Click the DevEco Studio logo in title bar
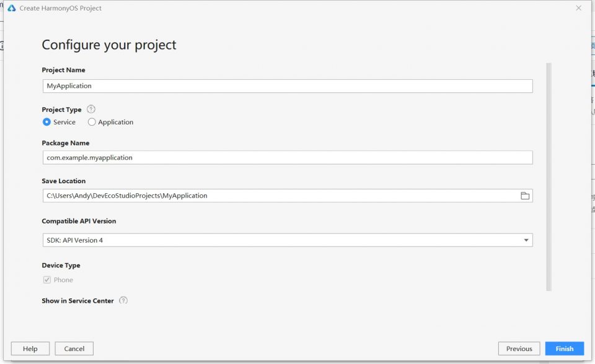The width and height of the screenshot is (595, 364). (12, 8)
